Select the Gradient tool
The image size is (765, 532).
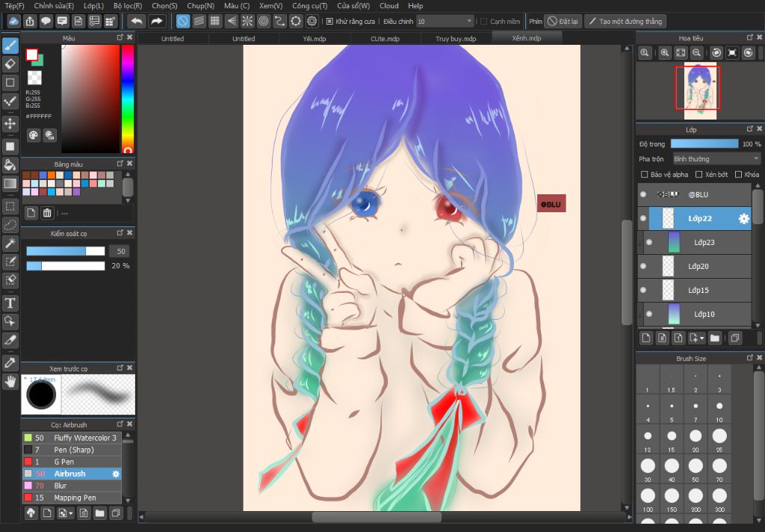coord(10,184)
